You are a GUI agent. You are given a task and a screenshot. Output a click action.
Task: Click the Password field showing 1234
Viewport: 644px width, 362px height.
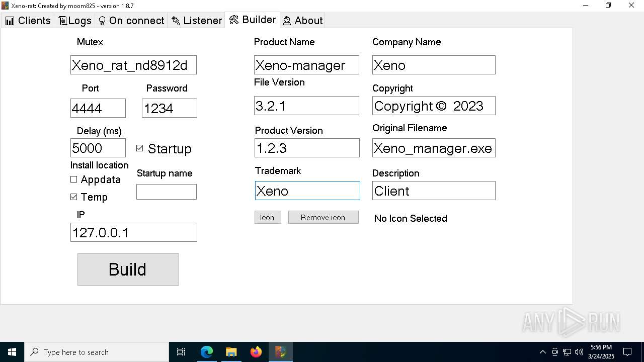click(170, 108)
